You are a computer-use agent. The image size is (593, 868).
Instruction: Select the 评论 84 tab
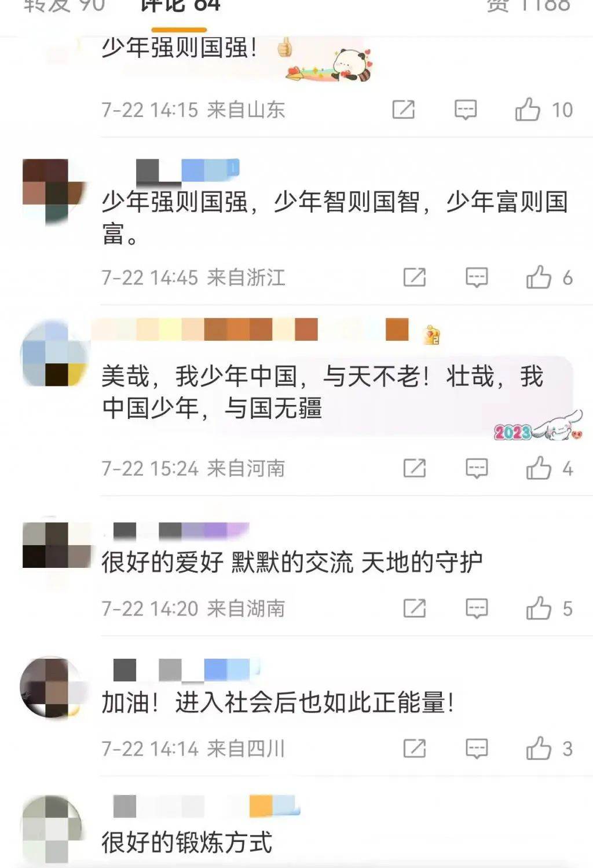click(x=180, y=6)
